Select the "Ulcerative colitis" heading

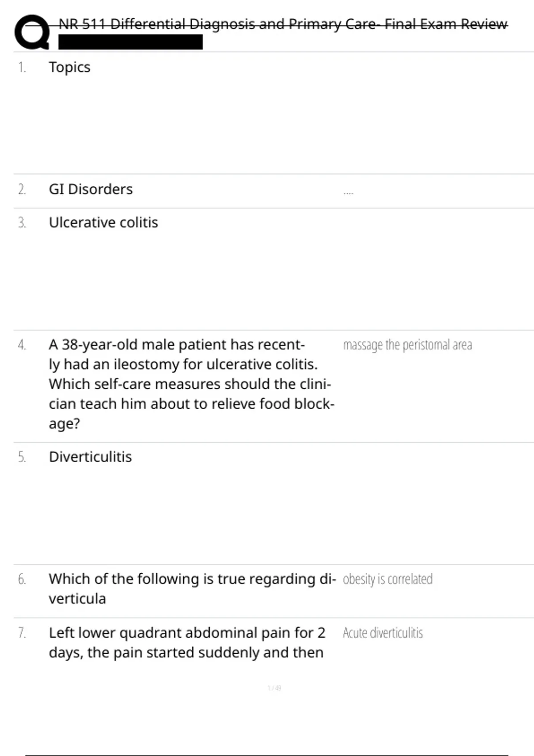click(103, 222)
